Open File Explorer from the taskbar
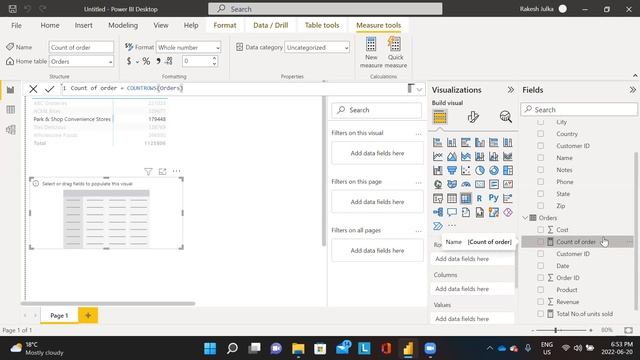Screen dimensions: 640x360 [x=298, y=349]
